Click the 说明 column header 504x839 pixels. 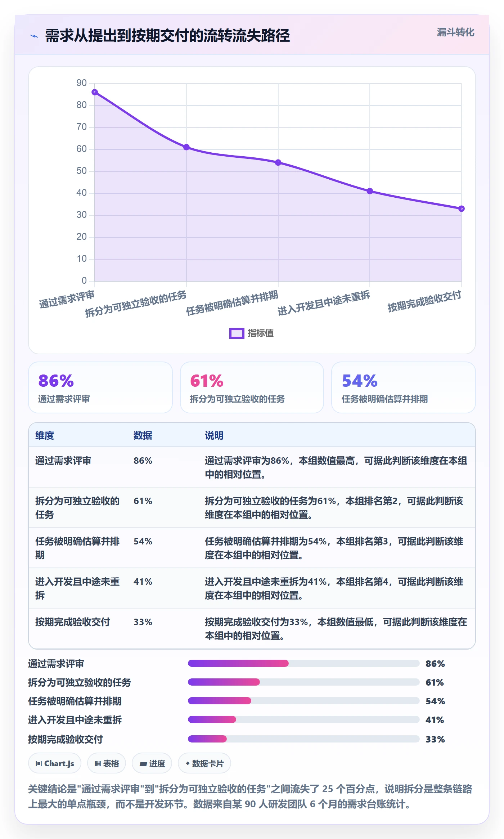click(x=214, y=435)
